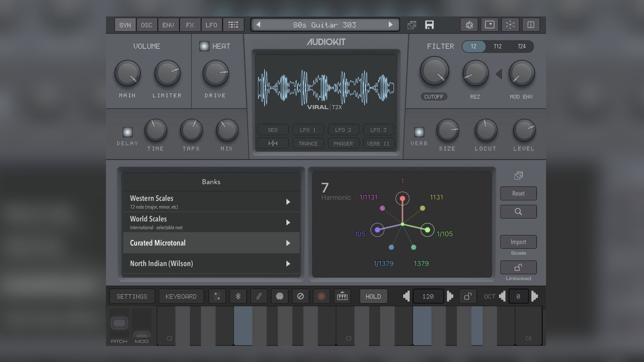This screenshot has height=362, width=644.
Task: Select the LFO 2 display button
Action: 343,130
